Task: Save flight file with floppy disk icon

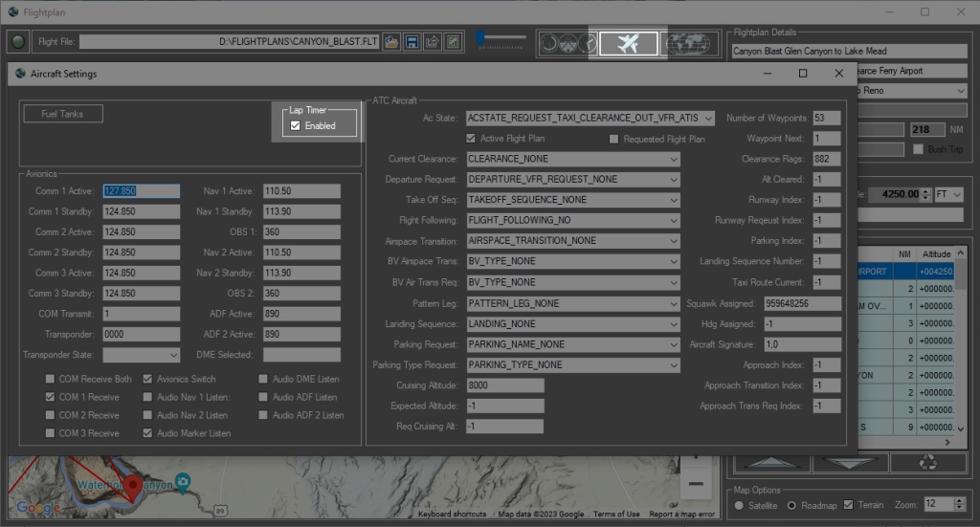Action: pos(412,42)
